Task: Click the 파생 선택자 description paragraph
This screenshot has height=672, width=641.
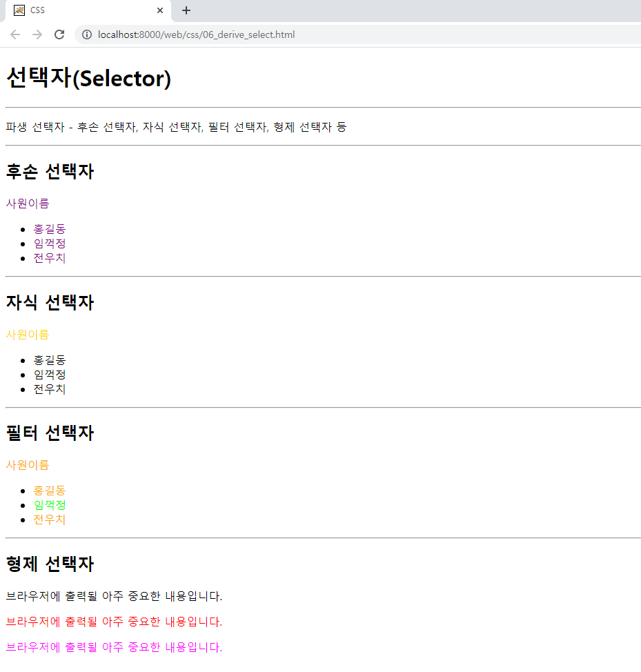Action: (176, 127)
